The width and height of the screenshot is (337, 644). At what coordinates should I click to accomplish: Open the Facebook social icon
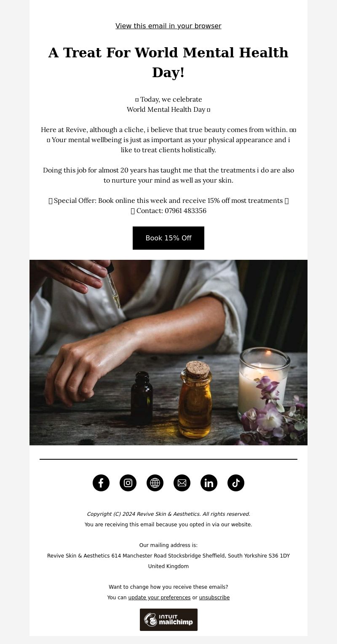[x=101, y=483]
